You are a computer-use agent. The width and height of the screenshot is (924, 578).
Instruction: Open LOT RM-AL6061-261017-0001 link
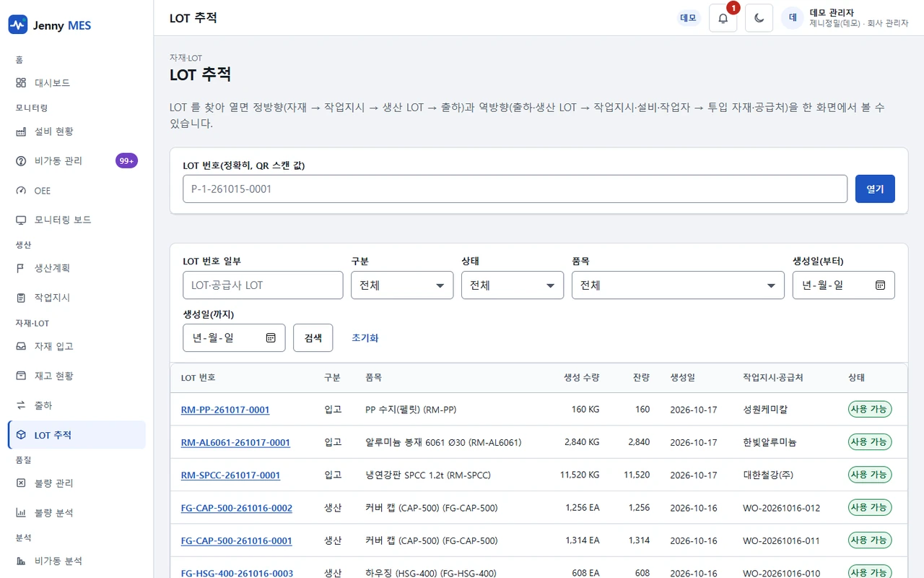pos(235,442)
